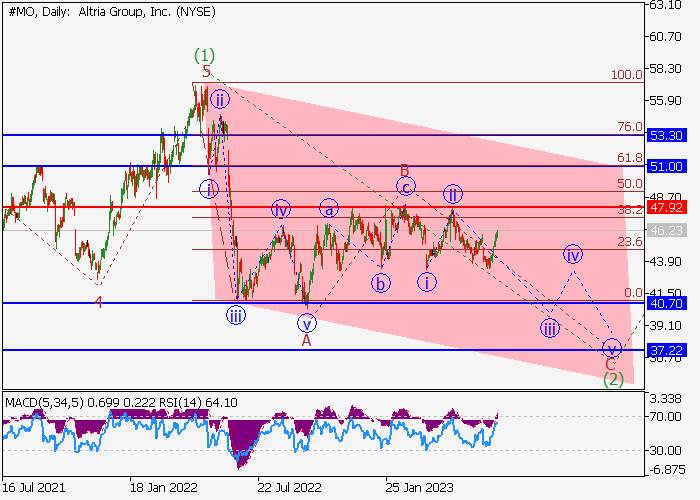Click the wave 4 label at chart low

(99, 302)
